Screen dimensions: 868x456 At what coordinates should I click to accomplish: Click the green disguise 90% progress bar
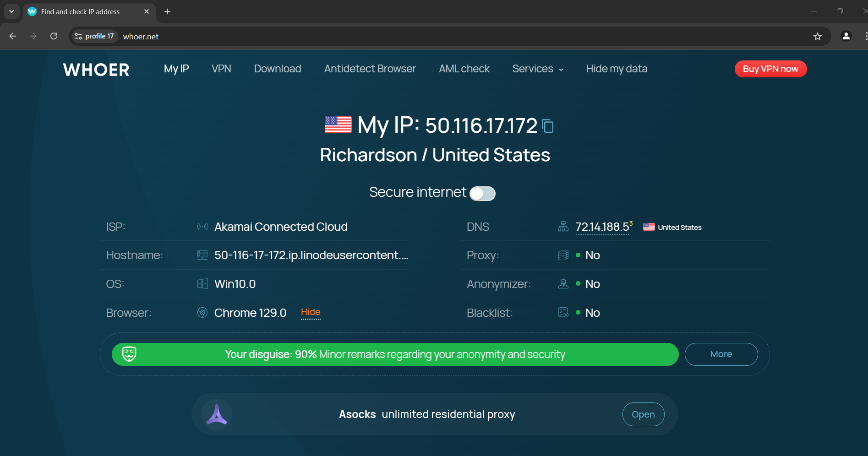point(395,354)
